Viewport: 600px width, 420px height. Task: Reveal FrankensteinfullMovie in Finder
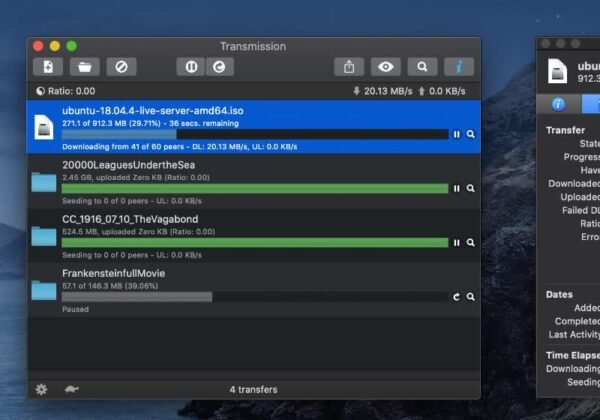click(x=471, y=297)
